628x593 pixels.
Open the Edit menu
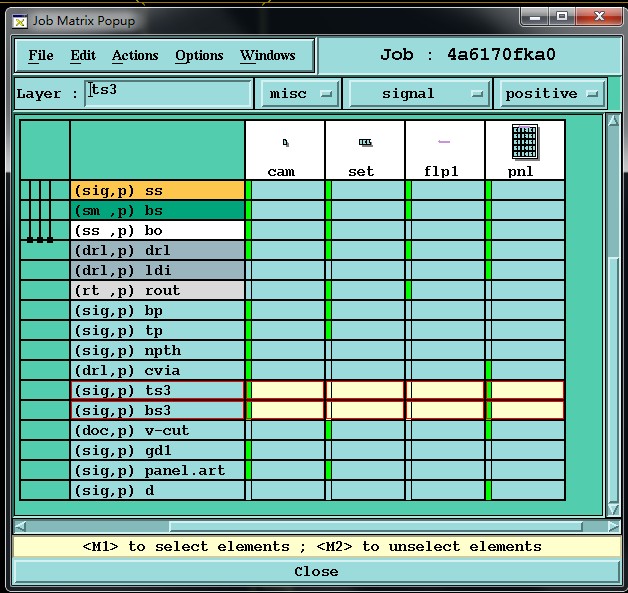click(83, 55)
